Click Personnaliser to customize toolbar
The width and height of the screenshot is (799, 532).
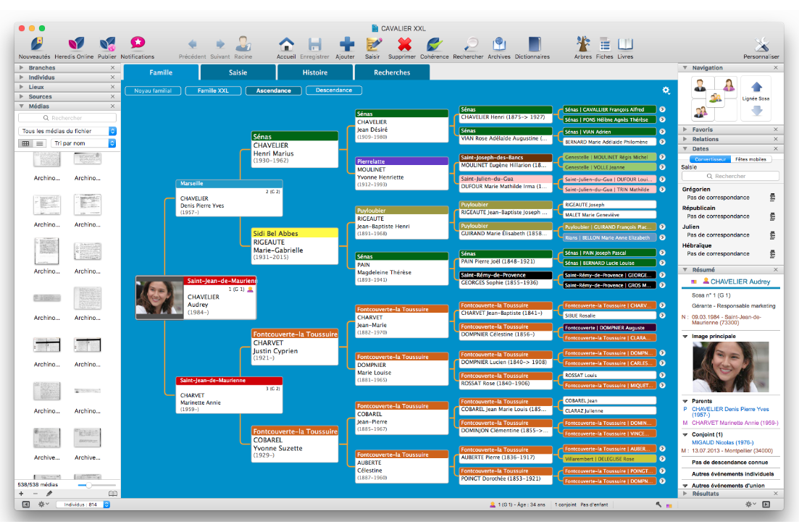[x=761, y=48]
